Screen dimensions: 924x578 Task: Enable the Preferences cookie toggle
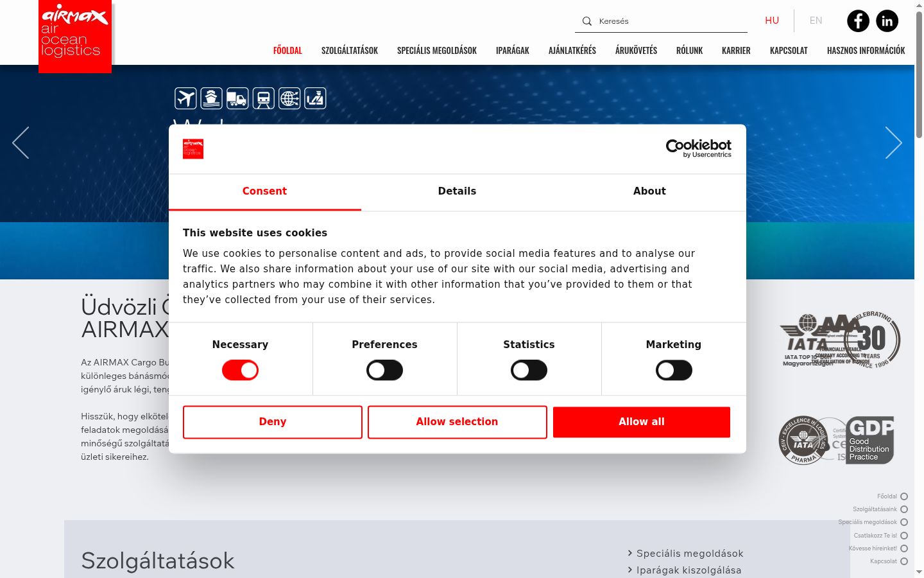coord(384,370)
